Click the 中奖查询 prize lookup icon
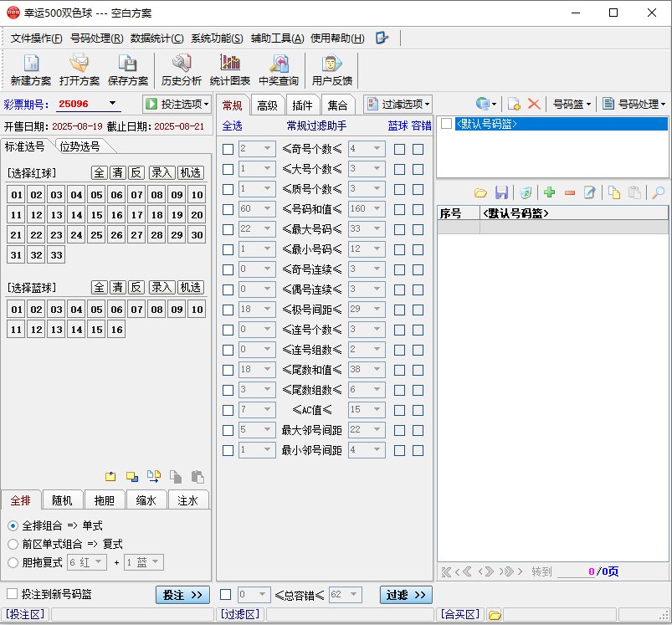This screenshot has width=672, height=625. (279, 69)
